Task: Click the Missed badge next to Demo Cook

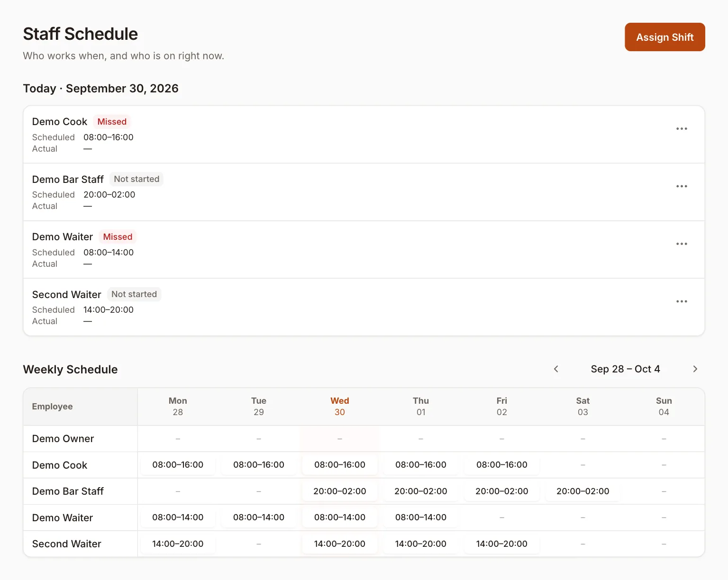Action: coord(112,122)
